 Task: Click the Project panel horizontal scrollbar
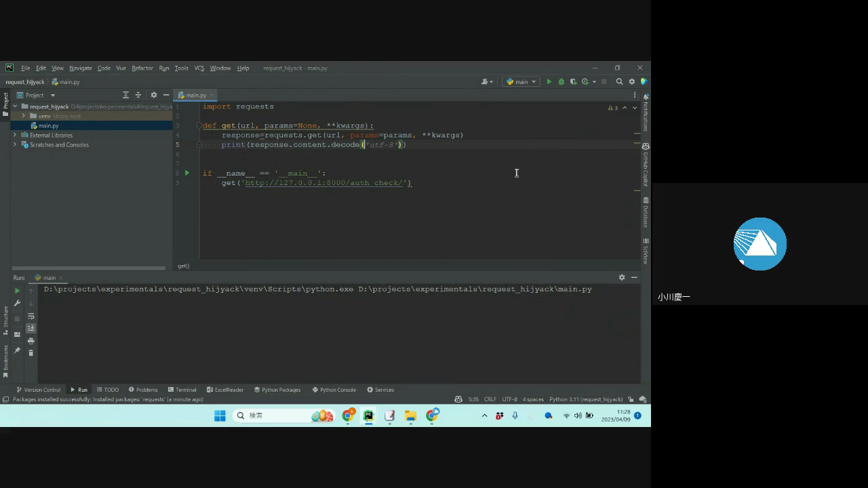(88, 268)
